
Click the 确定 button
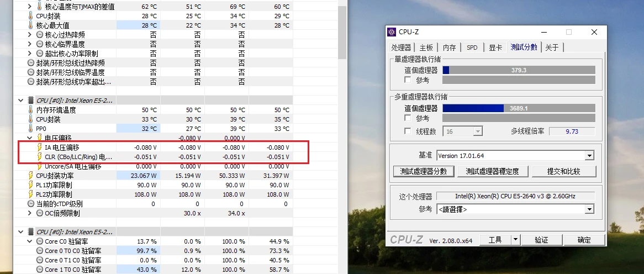point(584,240)
